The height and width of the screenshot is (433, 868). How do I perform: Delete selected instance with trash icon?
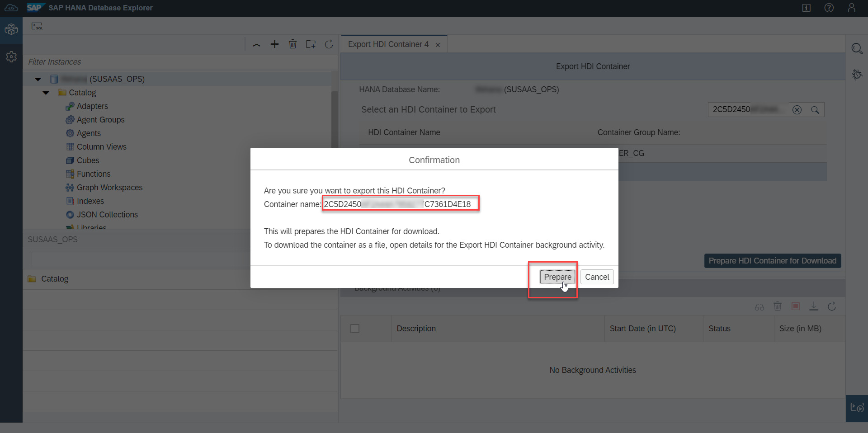point(292,44)
